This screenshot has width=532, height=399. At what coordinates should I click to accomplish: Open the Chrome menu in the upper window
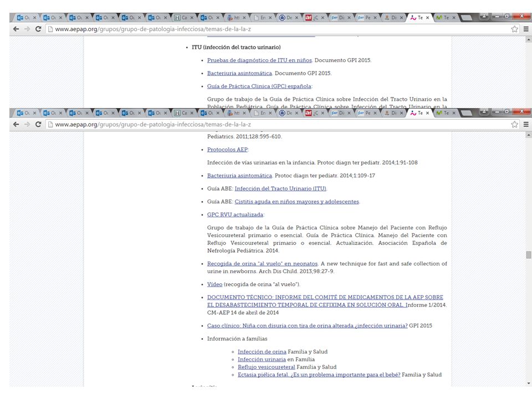tap(526, 29)
